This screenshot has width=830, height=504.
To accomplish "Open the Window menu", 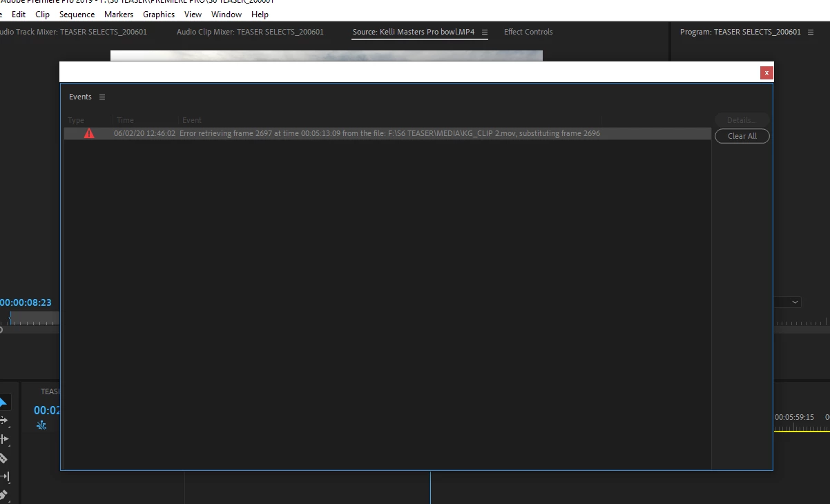I will [226, 14].
